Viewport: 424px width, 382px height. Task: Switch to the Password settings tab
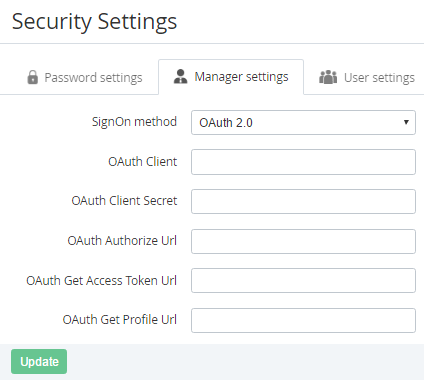(85, 78)
